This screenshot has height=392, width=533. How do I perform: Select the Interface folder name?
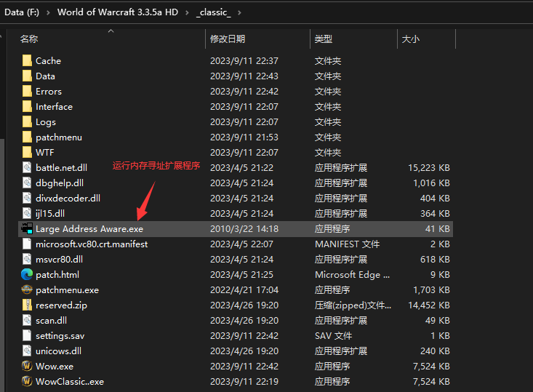(54, 107)
